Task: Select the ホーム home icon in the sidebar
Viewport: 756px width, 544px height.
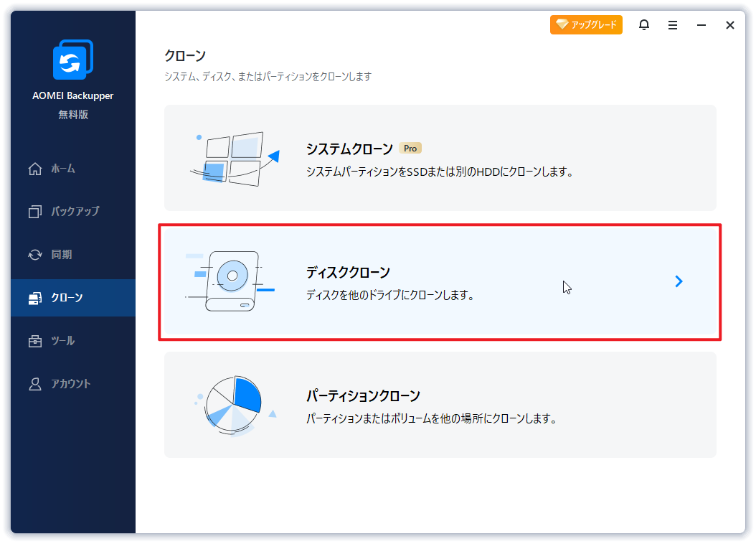Action: [34, 168]
